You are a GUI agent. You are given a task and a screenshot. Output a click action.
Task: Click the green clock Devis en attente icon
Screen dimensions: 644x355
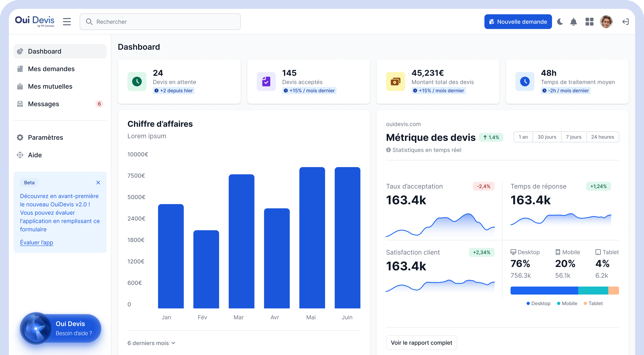[137, 81]
